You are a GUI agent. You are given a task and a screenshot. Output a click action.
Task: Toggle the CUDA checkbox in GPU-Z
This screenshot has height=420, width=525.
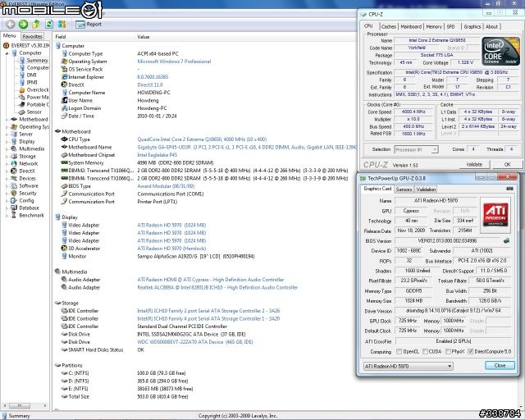point(425,351)
